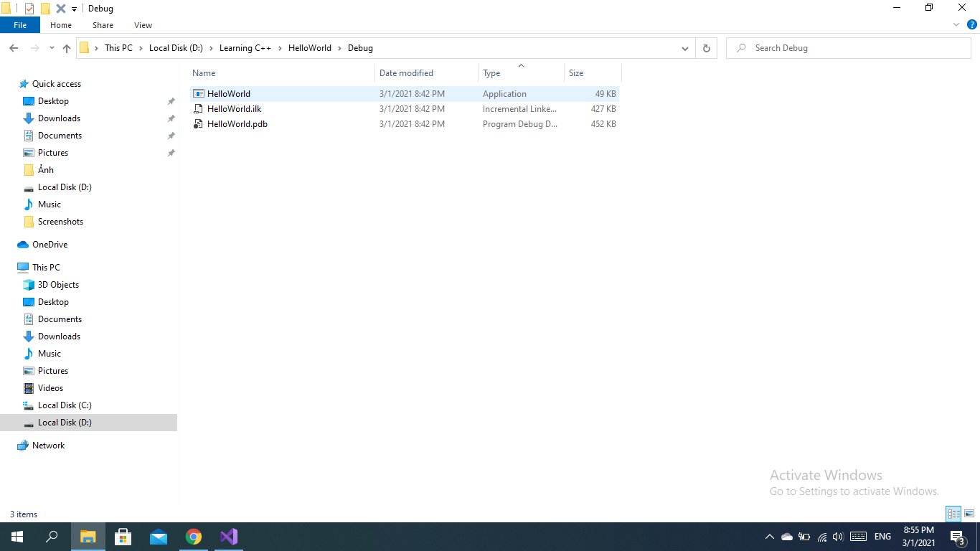Open Visual Studio from taskbar
The height and width of the screenshot is (551, 980).
229,537
